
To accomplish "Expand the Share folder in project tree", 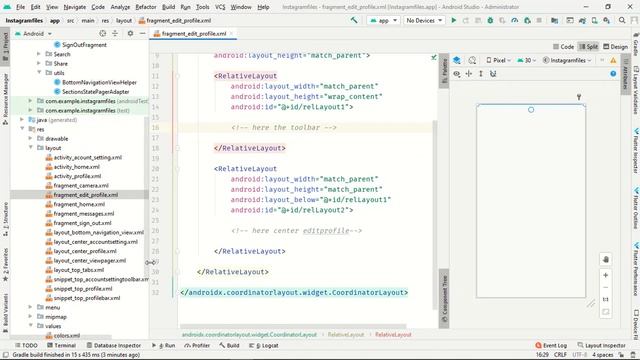I will click(x=39, y=63).
